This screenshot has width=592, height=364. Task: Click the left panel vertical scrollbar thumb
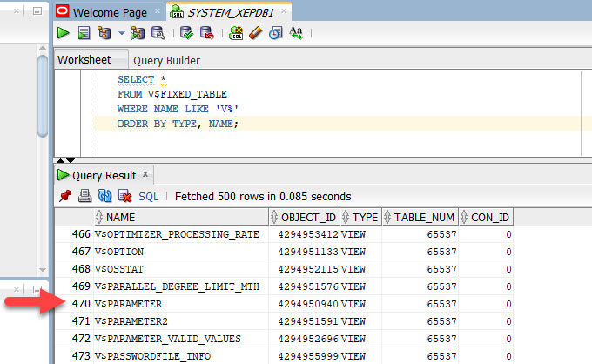(43, 97)
